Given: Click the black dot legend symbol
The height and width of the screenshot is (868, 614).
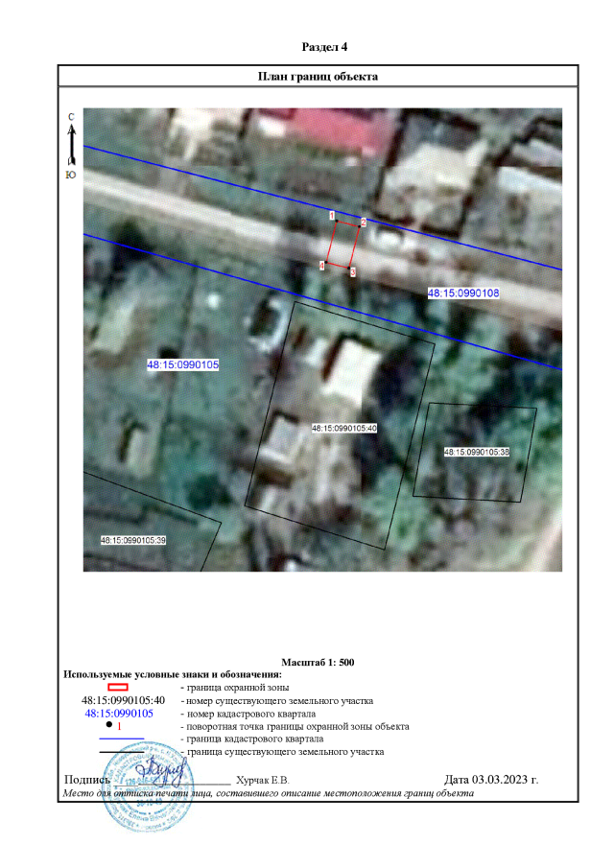Looking at the screenshot, I should [x=110, y=727].
